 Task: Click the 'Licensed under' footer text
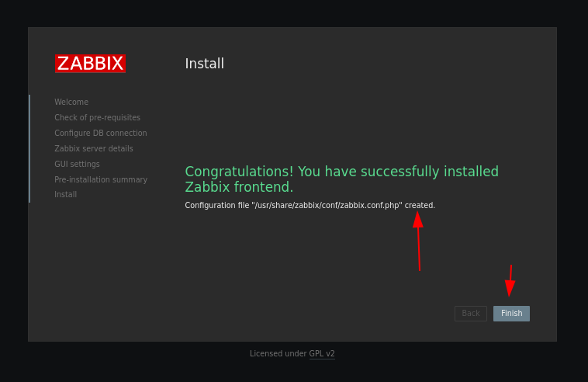click(278, 353)
